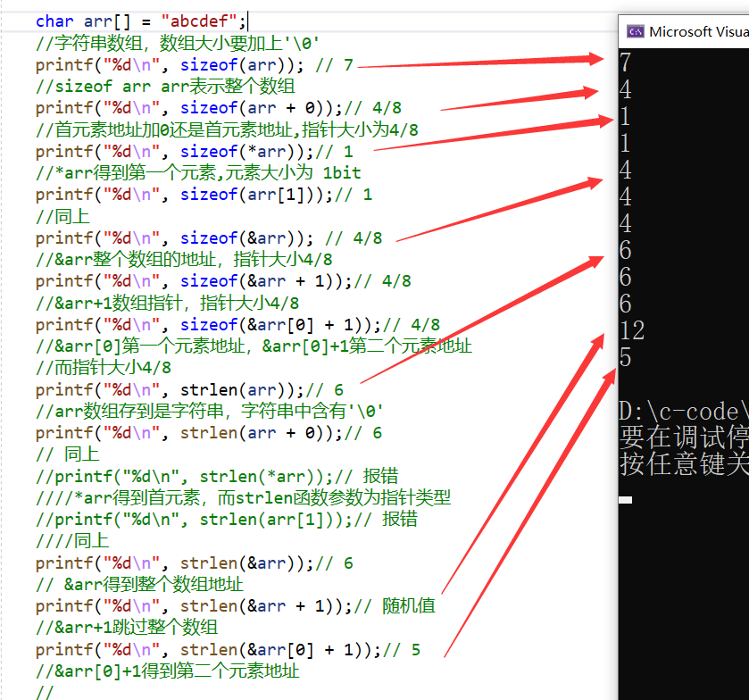Click the comment '&arr[0]+1得到第二个元素地址'
The height and width of the screenshot is (700, 749).
point(167,671)
